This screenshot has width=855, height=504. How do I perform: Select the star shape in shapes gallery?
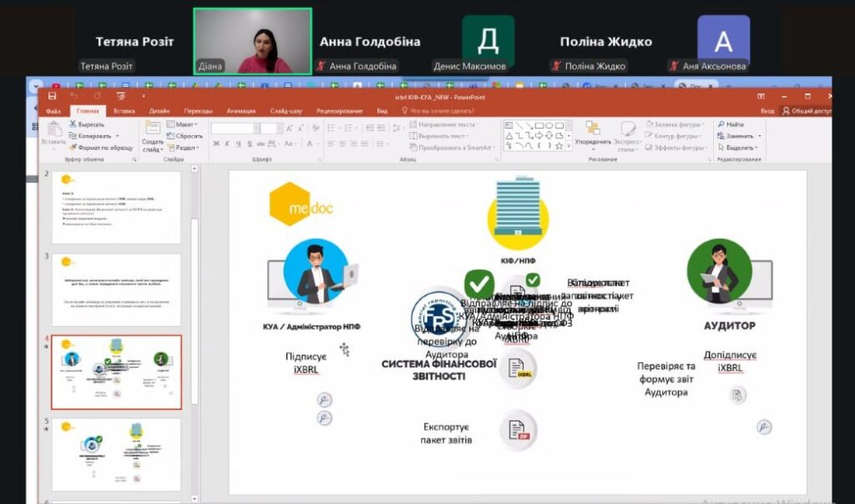pos(559,145)
